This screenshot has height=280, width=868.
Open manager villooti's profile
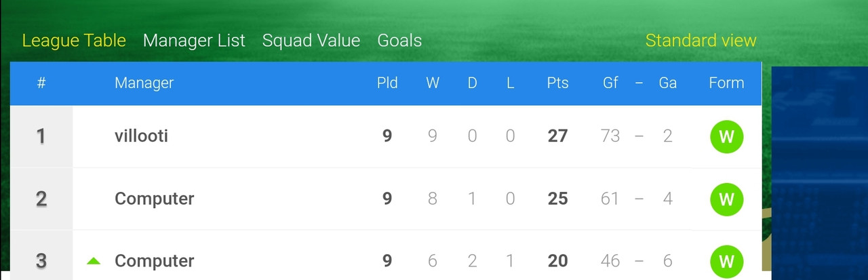coord(141,136)
